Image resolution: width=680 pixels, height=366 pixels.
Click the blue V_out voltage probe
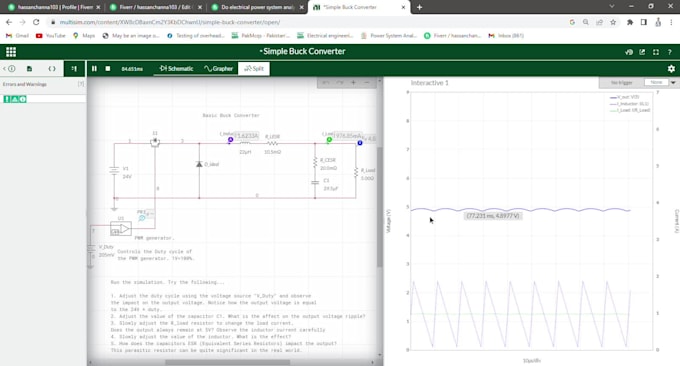360,143
